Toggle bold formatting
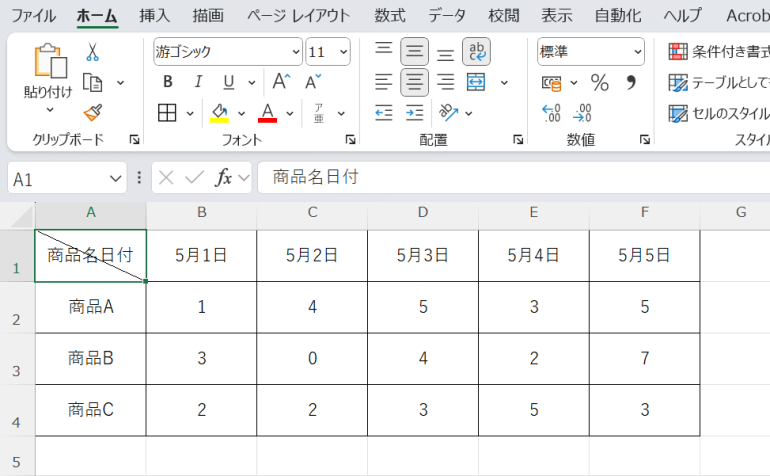The height and width of the screenshot is (476, 770). pyautogui.click(x=168, y=82)
